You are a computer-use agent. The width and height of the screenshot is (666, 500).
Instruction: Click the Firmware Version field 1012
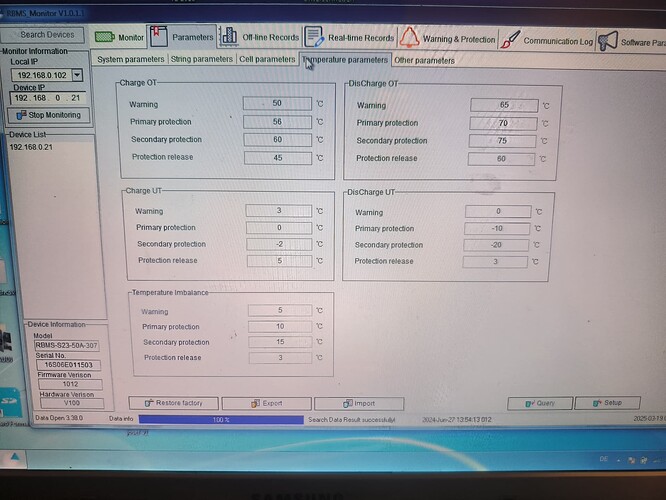tap(70, 384)
